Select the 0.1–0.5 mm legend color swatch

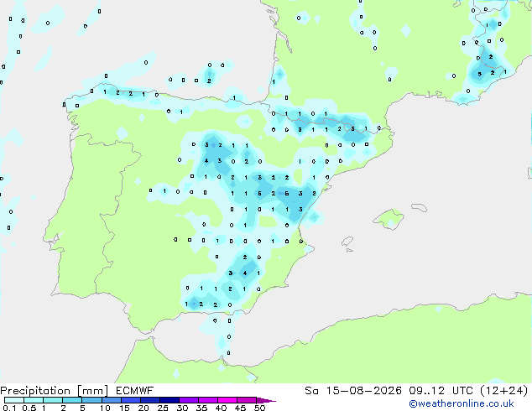[x=14, y=400]
